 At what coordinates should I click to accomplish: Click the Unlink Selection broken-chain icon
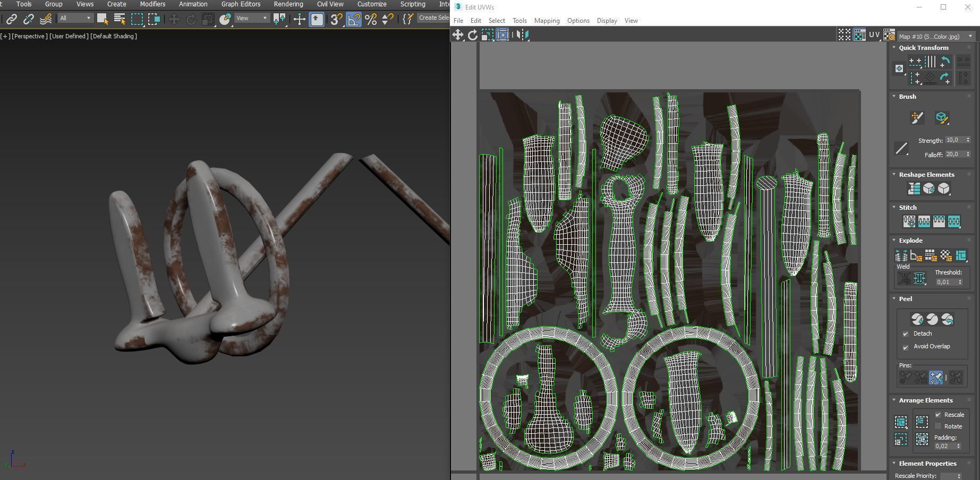point(29,20)
